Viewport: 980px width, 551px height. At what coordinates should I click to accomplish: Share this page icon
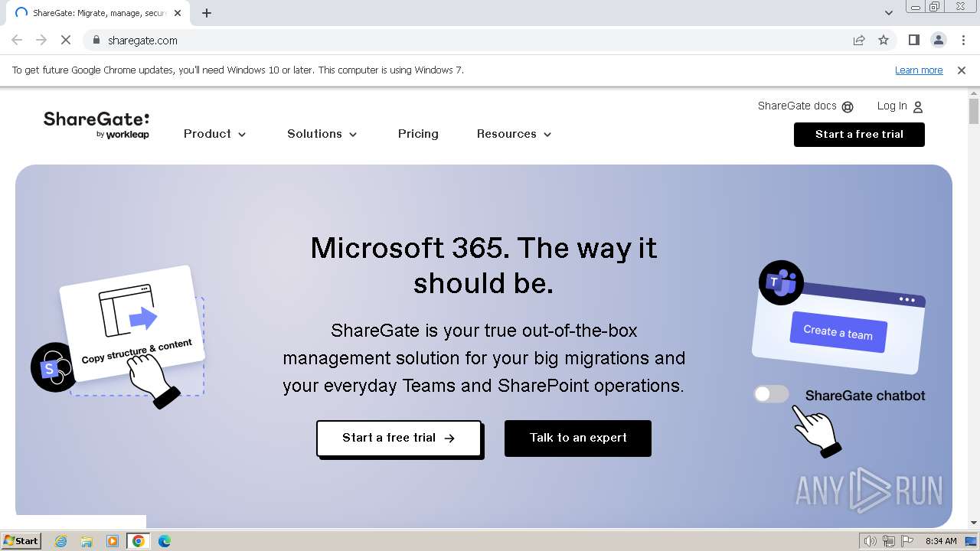click(x=859, y=41)
